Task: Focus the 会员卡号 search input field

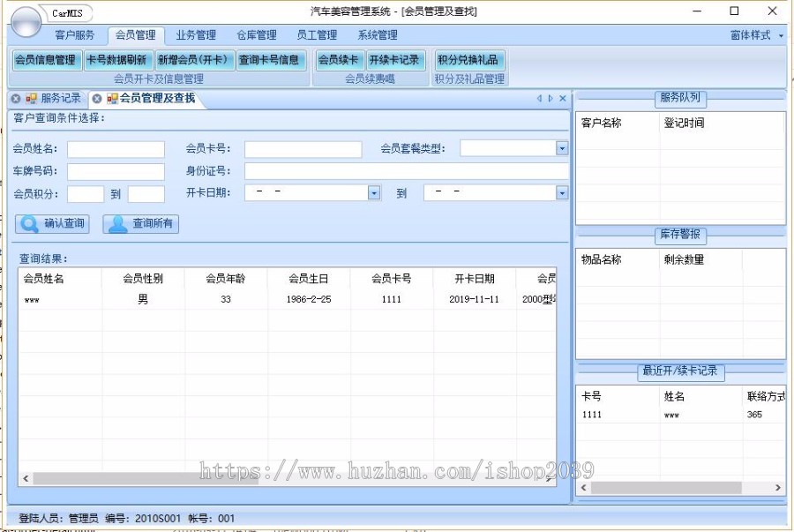Action: coord(303,149)
